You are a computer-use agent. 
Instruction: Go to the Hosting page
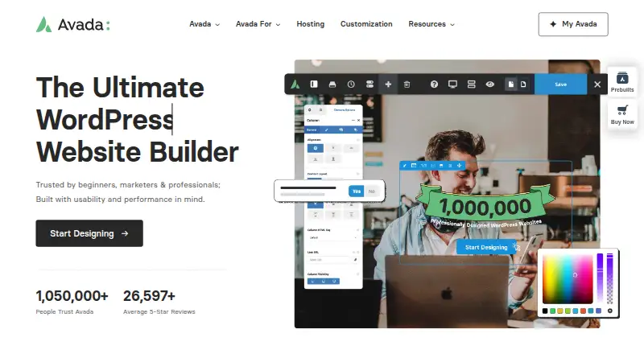(311, 24)
